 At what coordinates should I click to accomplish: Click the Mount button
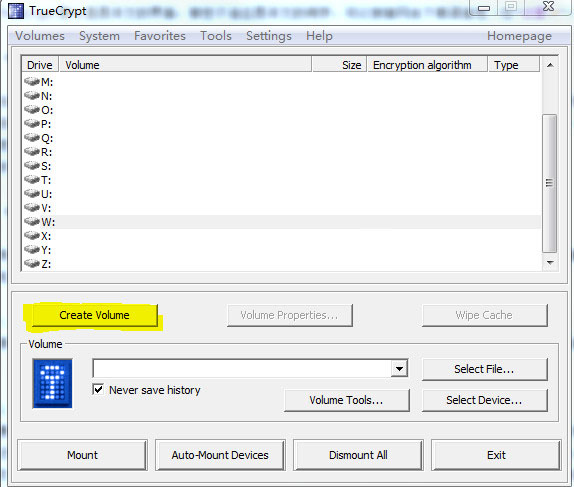[x=82, y=455]
